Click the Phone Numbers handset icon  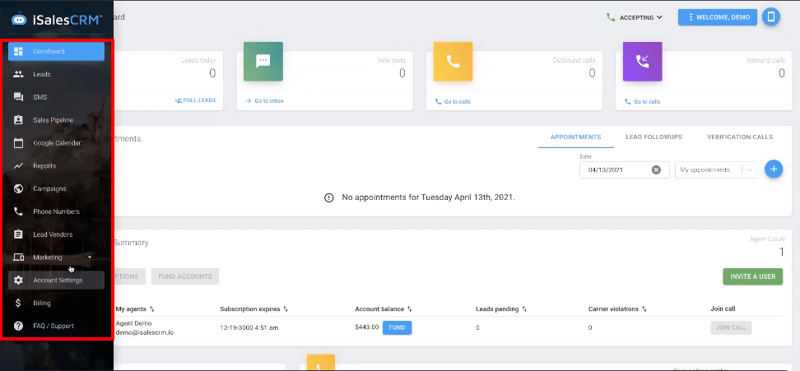(x=18, y=212)
